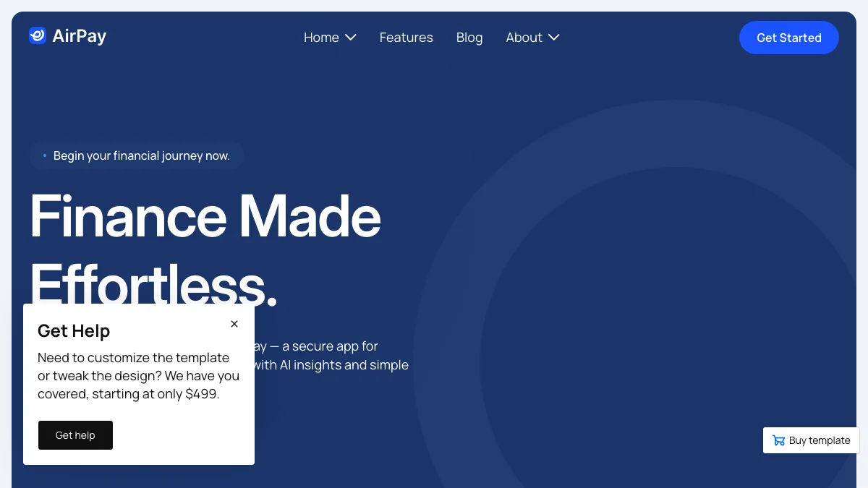Open the Blog link
Image resolution: width=868 pixels, height=488 pixels.
click(469, 38)
